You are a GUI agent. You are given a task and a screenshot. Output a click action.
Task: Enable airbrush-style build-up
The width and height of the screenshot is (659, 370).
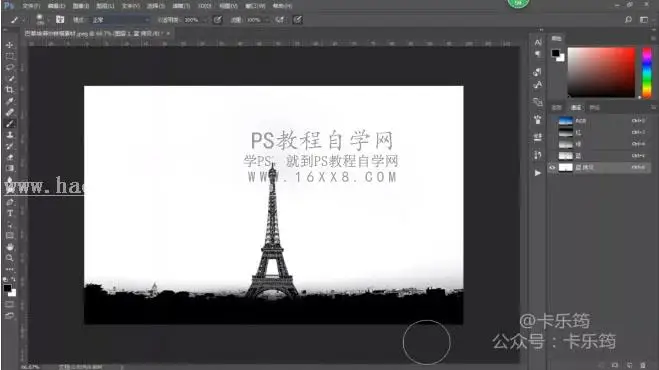[279, 20]
